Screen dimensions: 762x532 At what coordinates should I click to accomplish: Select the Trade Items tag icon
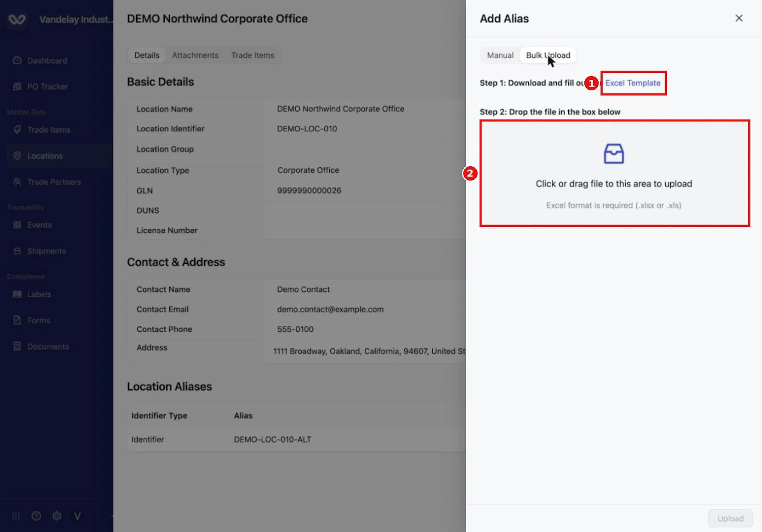[x=17, y=130]
